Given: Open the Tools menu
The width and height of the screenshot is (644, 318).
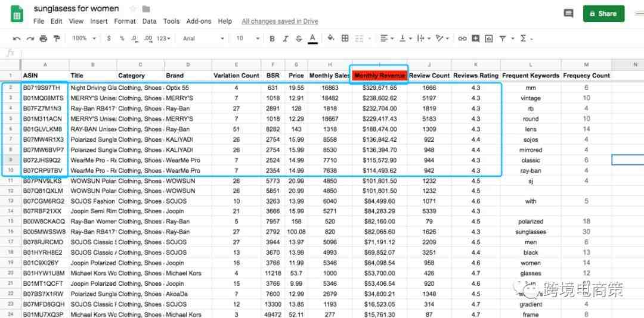Looking at the screenshot, I should pos(171,21).
